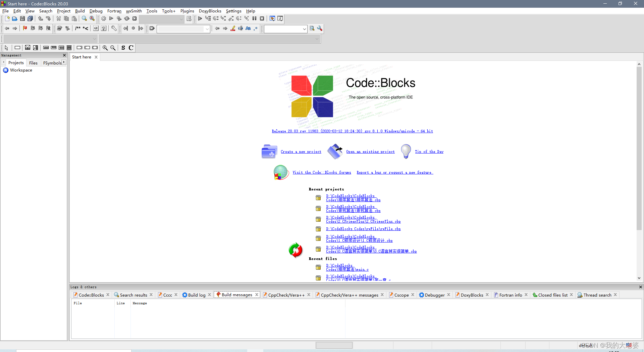Click the Save floppy disk icon
This screenshot has width=644, height=352.
[22, 18]
